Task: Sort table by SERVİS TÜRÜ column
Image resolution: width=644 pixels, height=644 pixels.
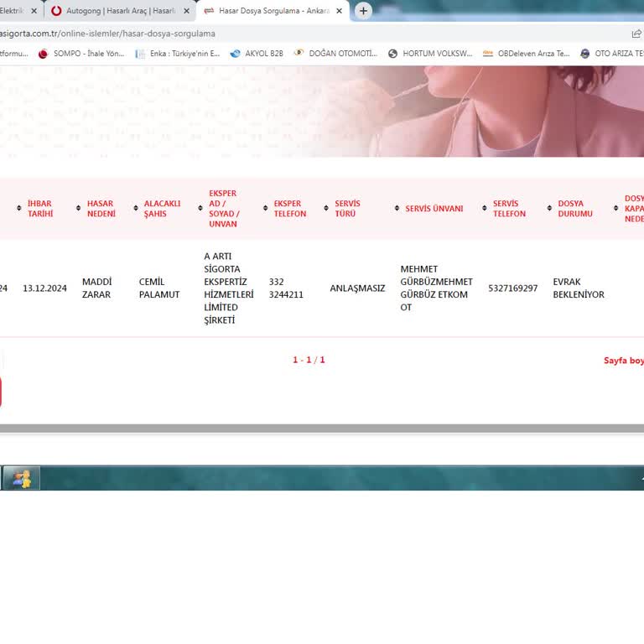Action: coord(347,209)
